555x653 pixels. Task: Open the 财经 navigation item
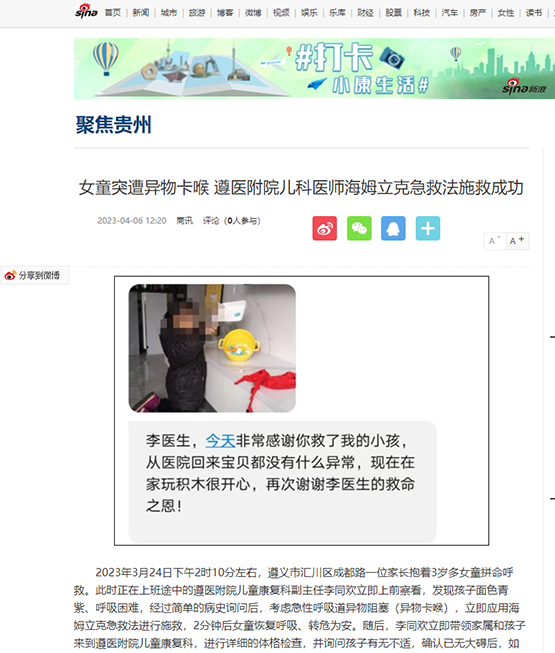pyautogui.click(x=365, y=13)
